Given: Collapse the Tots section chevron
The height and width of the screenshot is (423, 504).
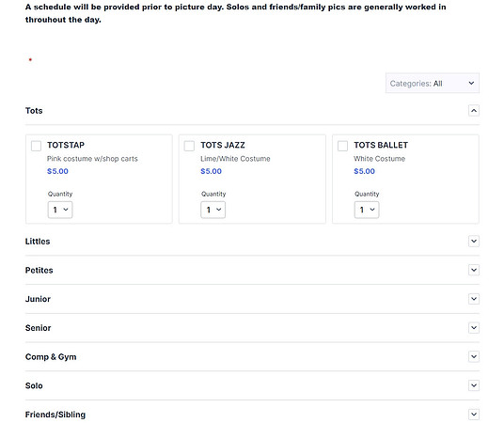Looking at the screenshot, I should click(474, 111).
